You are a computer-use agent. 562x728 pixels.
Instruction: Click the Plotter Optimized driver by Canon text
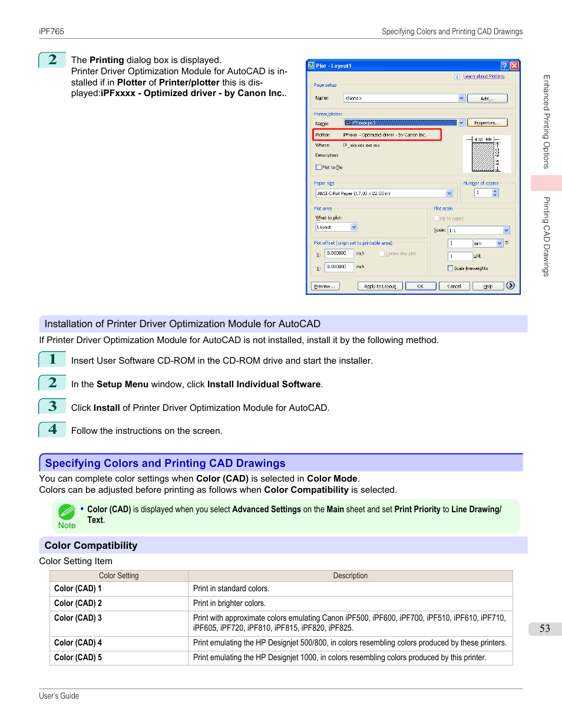click(x=385, y=135)
